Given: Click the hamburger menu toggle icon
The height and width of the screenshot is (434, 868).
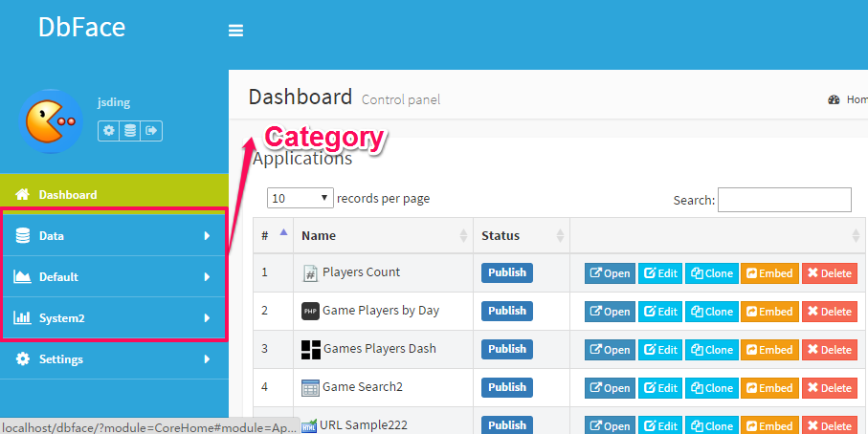Looking at the screenshot, I should click(235, 31).
